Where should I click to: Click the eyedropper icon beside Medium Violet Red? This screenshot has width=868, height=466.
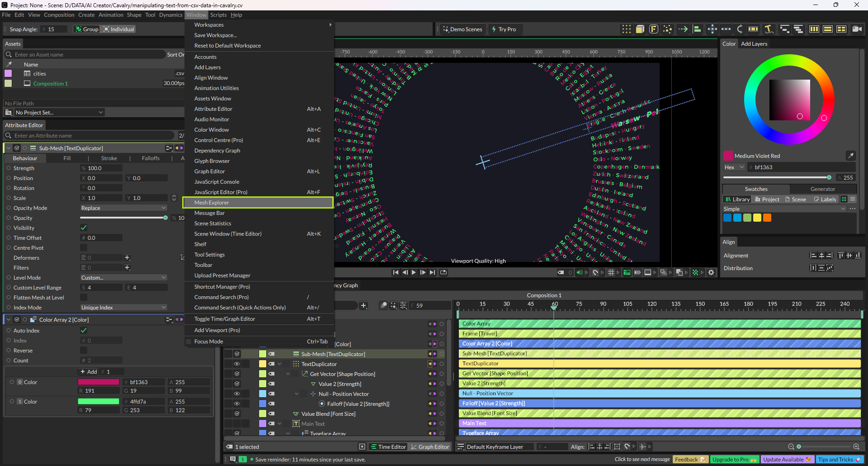850,156
